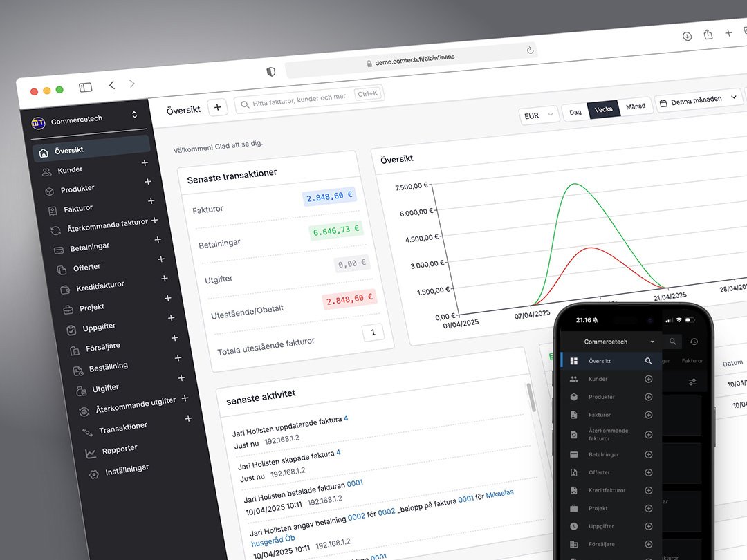Add purchase order with Beställning plus
This screenshot has width=747, height=560.
178,357
